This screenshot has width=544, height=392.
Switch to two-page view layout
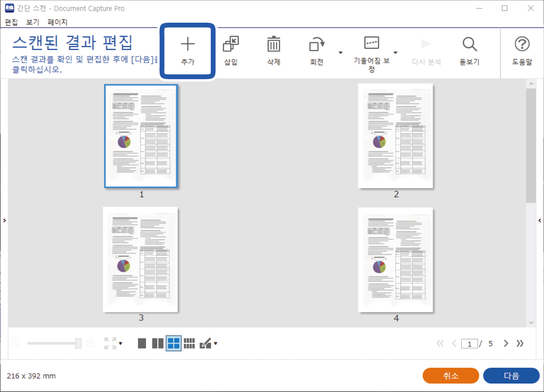(x=157, y=343)
